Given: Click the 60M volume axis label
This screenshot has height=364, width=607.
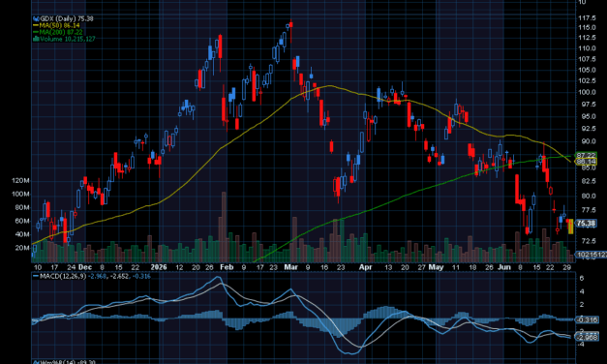Looking at the screenshot, I should tap(22, 221).
